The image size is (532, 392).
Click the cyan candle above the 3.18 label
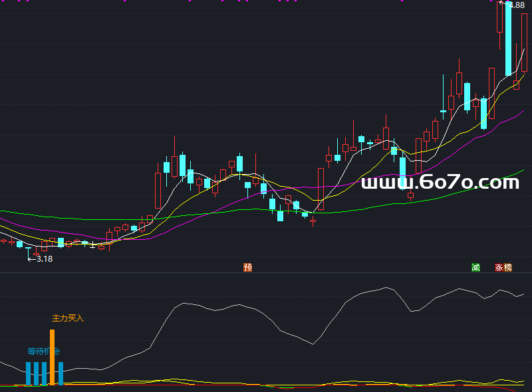coord(29,250)
